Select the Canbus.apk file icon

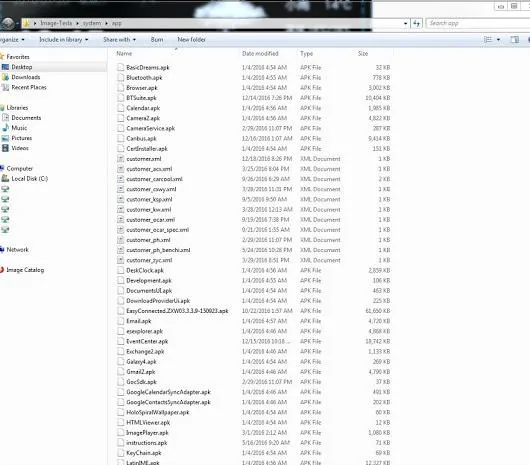point(120,138)
